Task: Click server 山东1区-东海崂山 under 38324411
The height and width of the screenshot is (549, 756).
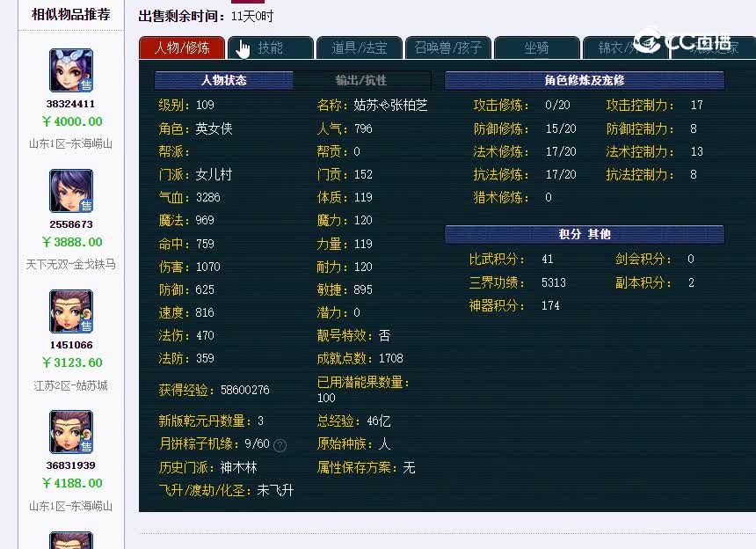Action: (70, 143)
